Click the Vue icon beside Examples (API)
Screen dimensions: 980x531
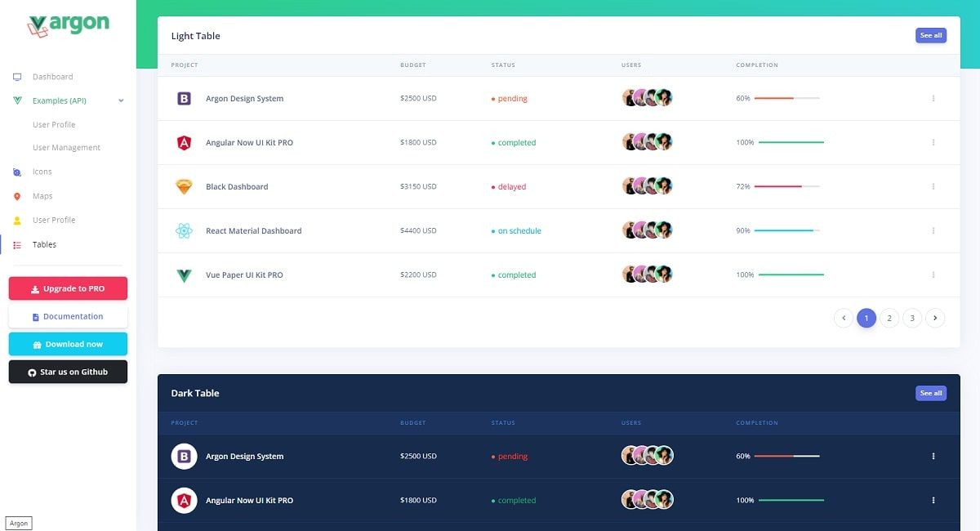[17, 101]
